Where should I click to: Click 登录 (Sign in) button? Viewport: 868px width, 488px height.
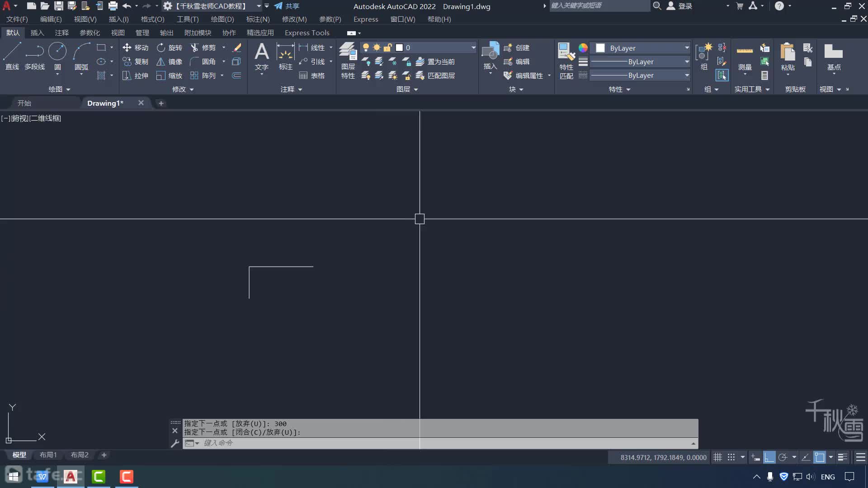[x=680, y=6]
